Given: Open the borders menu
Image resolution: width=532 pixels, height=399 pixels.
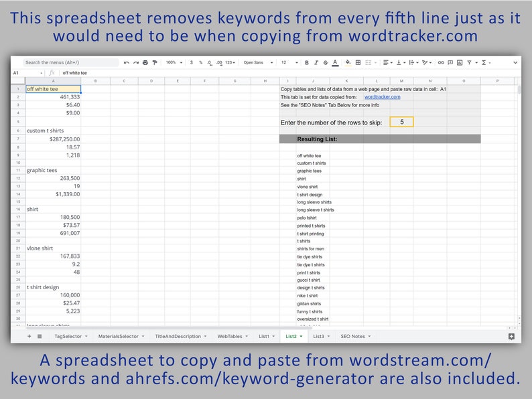Looking at the screenshot, I should [358, 62].
